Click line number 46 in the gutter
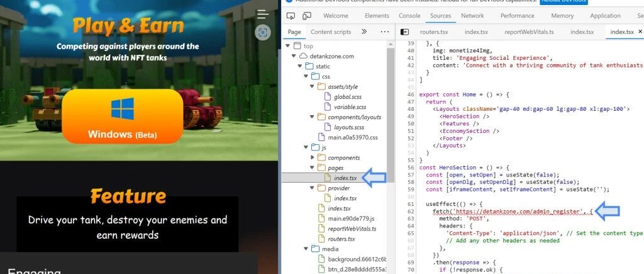644x274 pixels. click(411, 94)
